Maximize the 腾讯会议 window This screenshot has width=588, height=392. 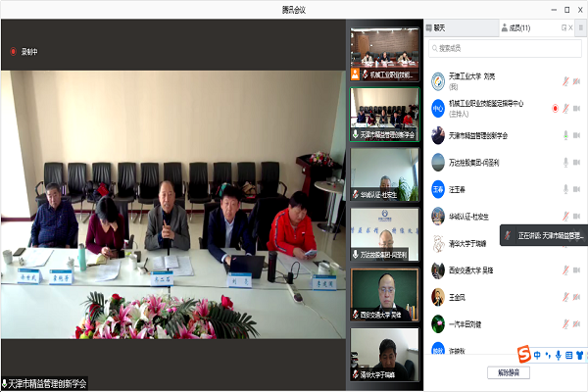(567, 10)
